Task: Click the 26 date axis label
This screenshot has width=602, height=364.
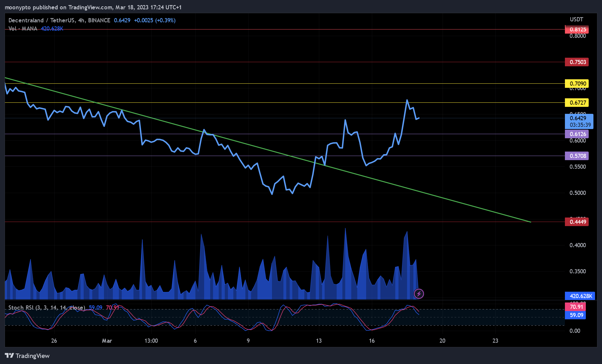Action: (x=54, y=341)
